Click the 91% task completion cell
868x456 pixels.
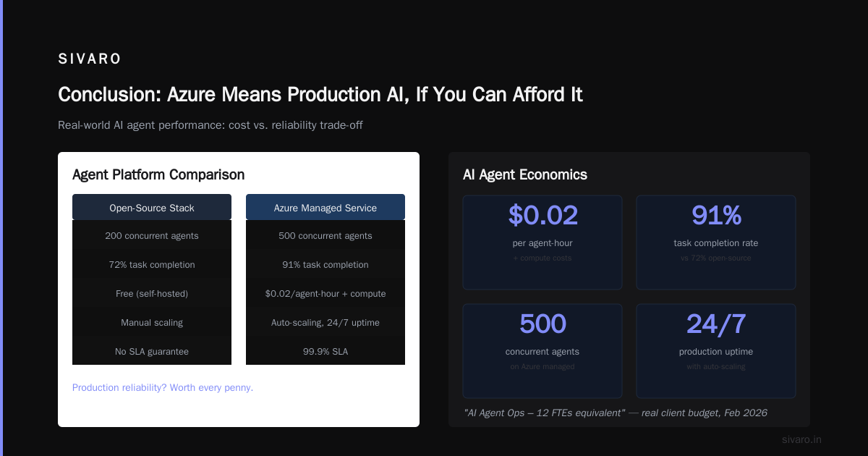pyautogui.click(x=325, y=265)
